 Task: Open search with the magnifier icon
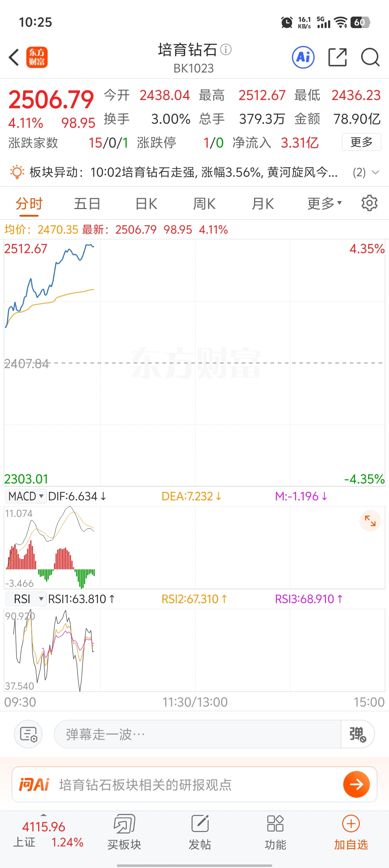[x=370, y=57]
